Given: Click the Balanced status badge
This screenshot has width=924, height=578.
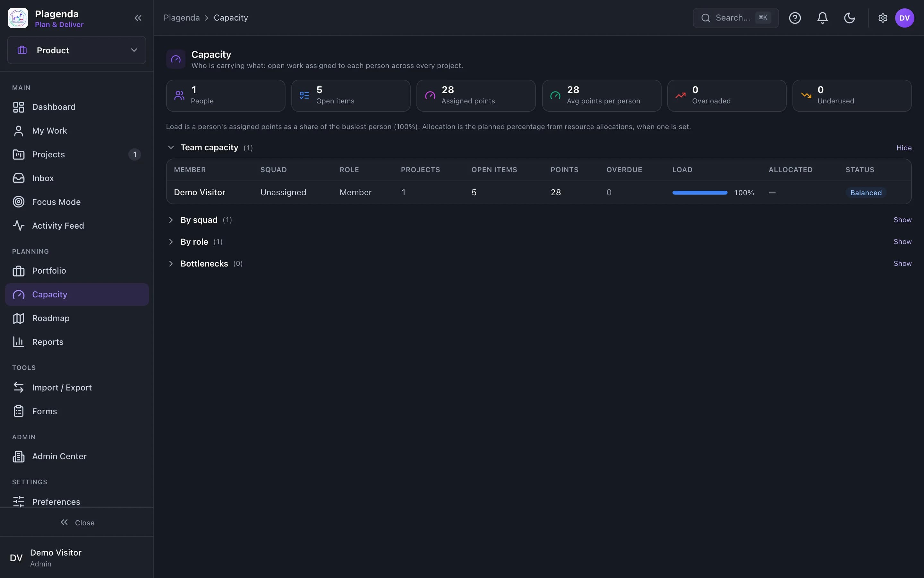Looking at the screenshot, I should [x=866, y=193].
